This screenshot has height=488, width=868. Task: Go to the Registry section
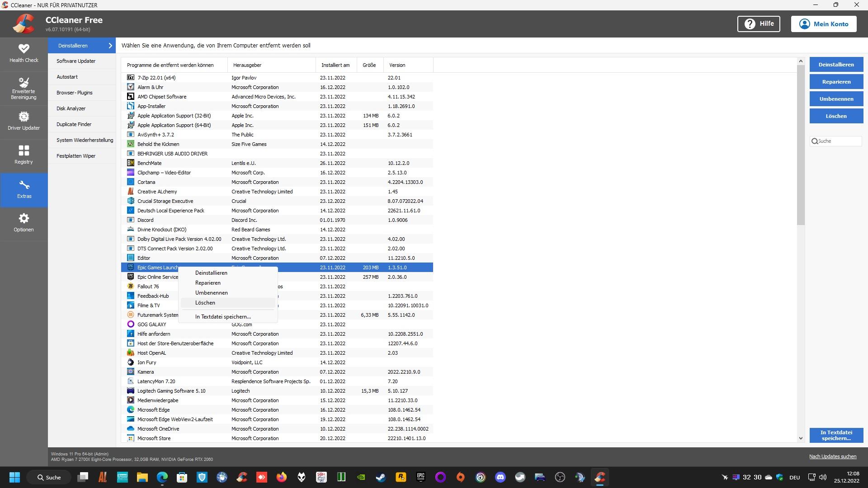pyautogui.click(x=24, y=155)
